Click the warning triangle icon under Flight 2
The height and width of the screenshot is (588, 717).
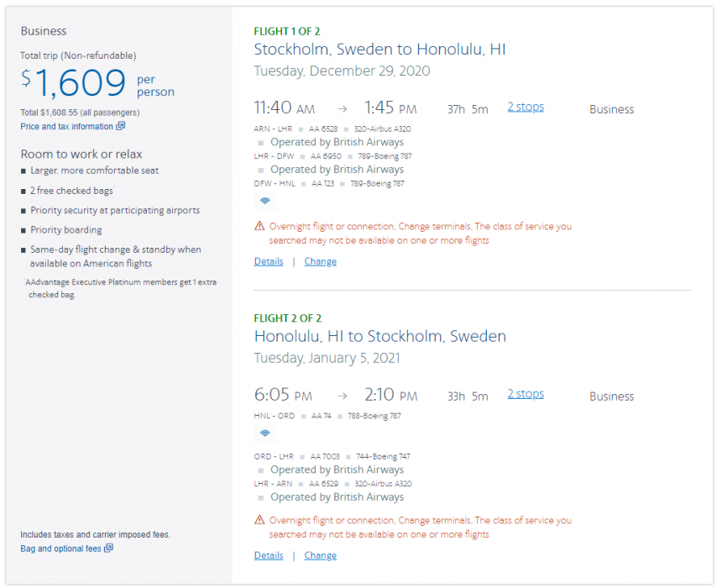pos(259,520)
